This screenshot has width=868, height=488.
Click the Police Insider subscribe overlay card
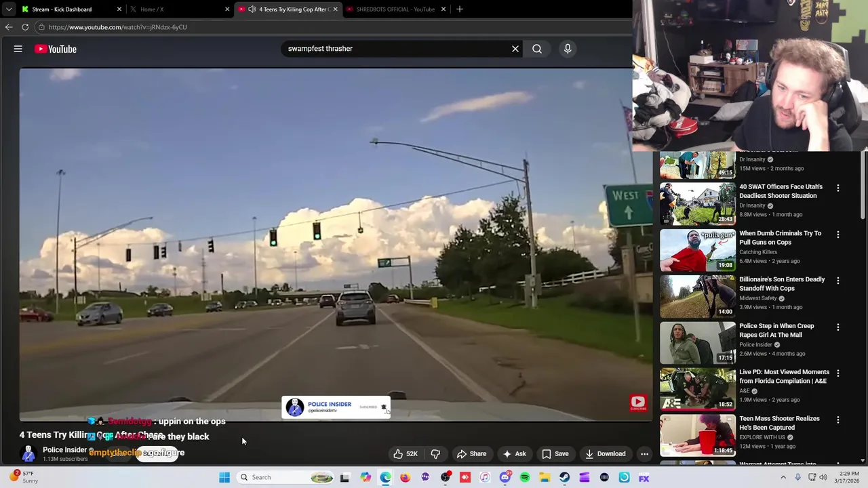pos(336,407)
